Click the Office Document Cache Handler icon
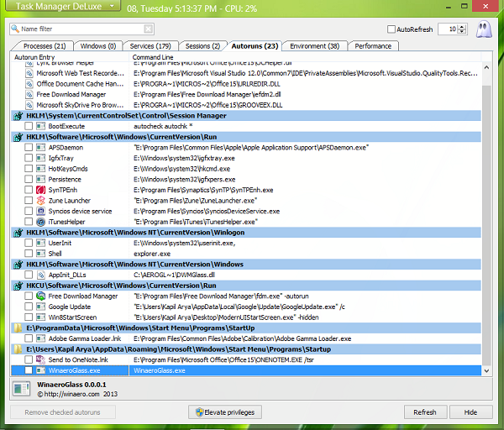This screenshot has height=430, width=504. 29,84
